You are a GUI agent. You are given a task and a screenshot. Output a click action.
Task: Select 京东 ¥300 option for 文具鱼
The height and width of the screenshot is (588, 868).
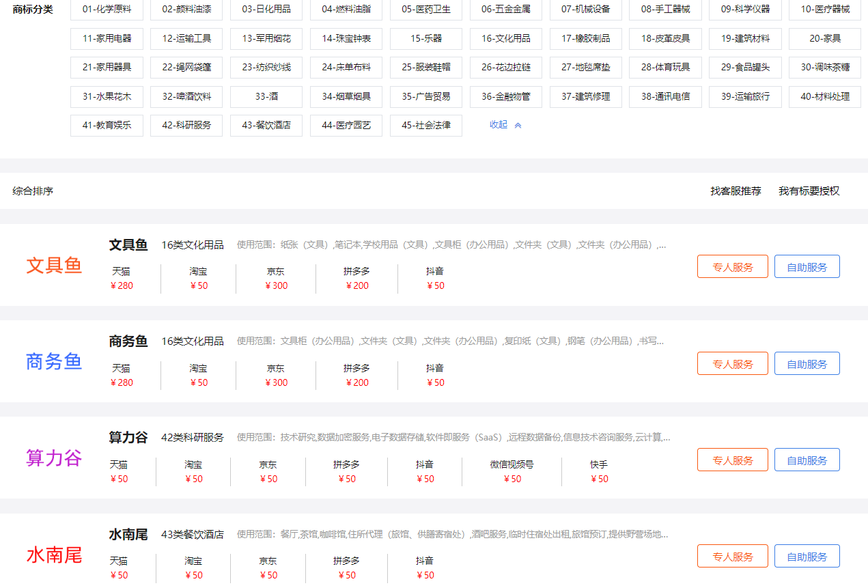(276, 279)
